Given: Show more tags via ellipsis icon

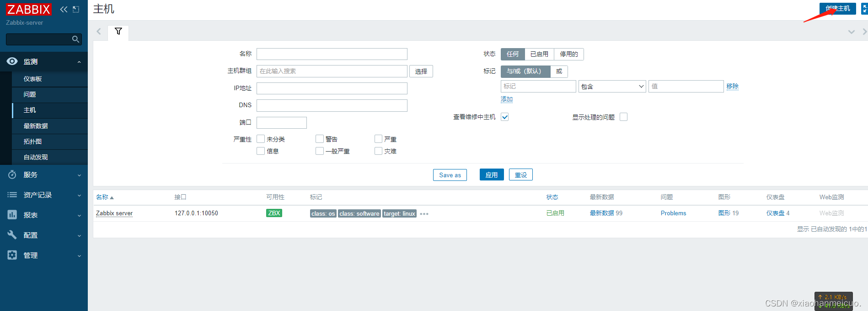Looking at the screenshot, I should pos(424,214).
